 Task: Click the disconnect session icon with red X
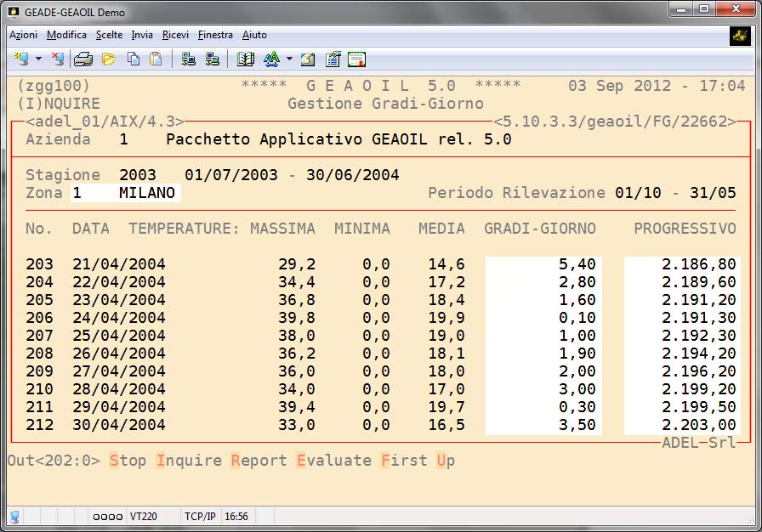point(57,59)
